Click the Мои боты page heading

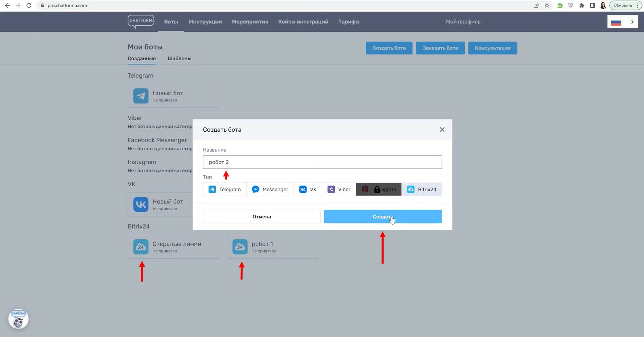145,47
